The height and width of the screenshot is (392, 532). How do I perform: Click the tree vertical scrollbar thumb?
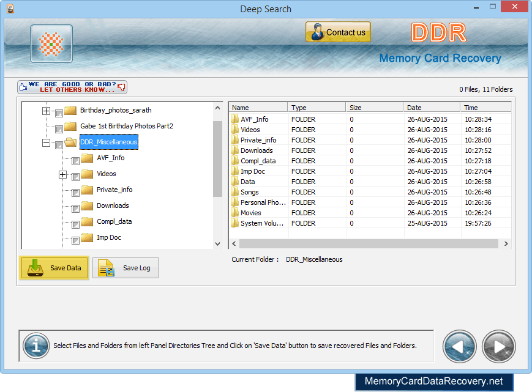(x=218, y=158)
